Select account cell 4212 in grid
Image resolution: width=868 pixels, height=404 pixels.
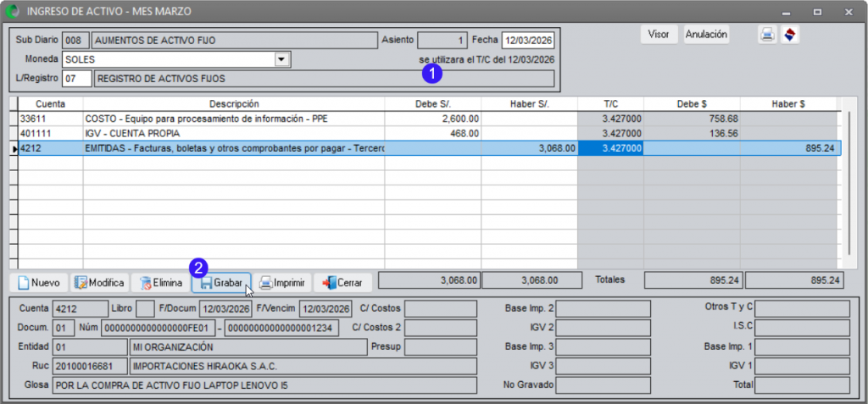[x=50, y=148]
